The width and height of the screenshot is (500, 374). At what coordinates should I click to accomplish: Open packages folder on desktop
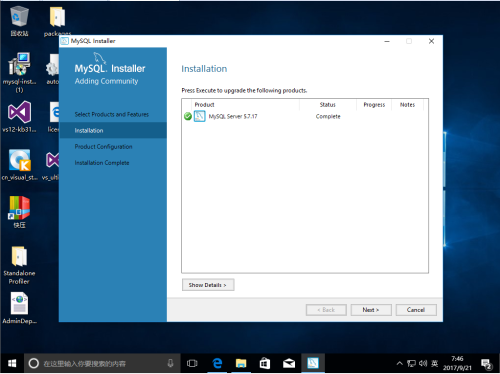point(57,21)
